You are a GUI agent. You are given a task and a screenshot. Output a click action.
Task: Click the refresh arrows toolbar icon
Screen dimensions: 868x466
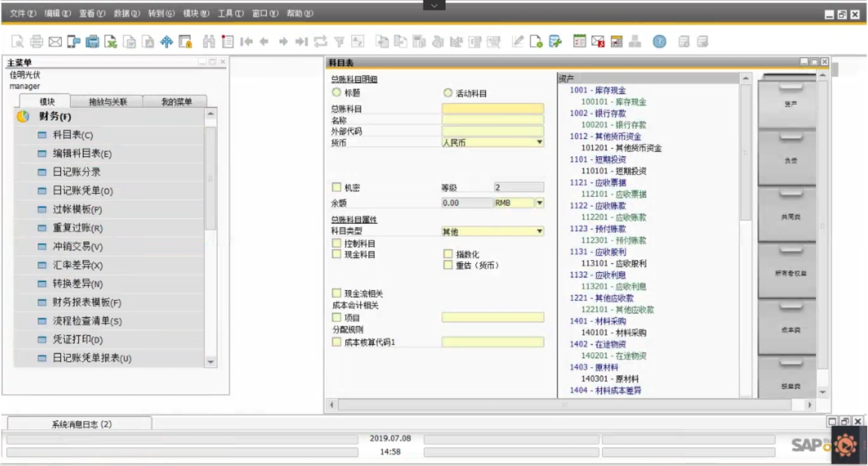point(320,41)
